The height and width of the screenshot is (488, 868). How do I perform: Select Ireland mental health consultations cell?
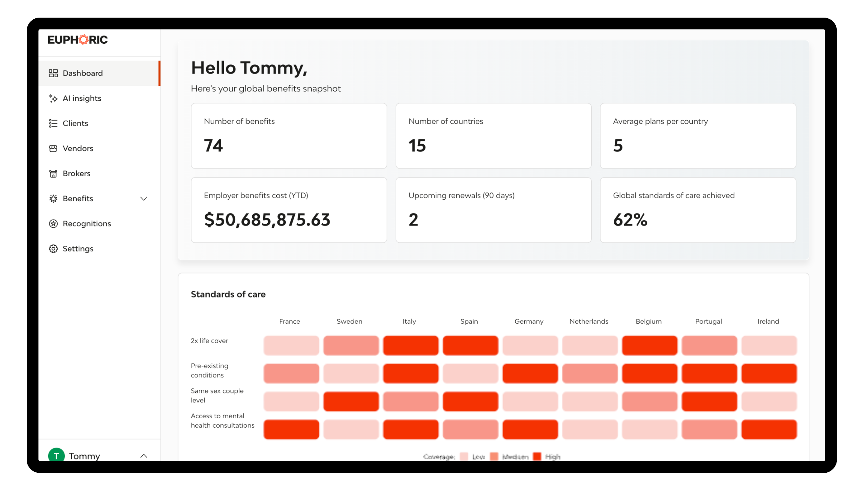coord(769,429)
